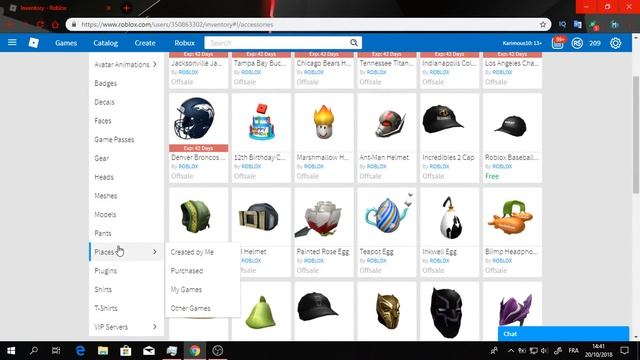Reload the page with refresh icon
Viewport: 640px width, 360px height.
pos(40,24)
